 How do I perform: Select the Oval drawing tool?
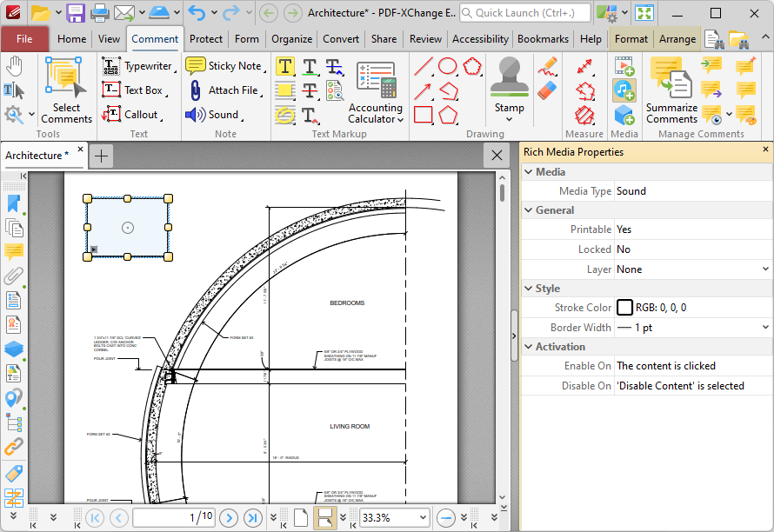click(x=448, y=66)
